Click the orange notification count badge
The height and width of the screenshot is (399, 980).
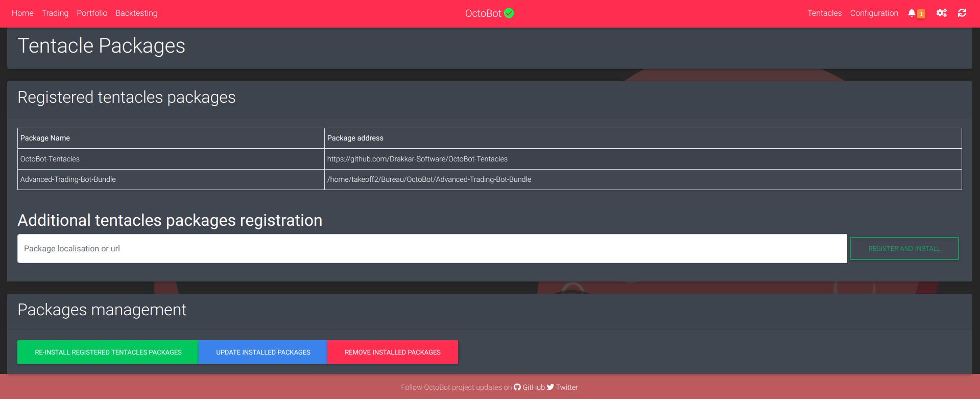[921, 14]
